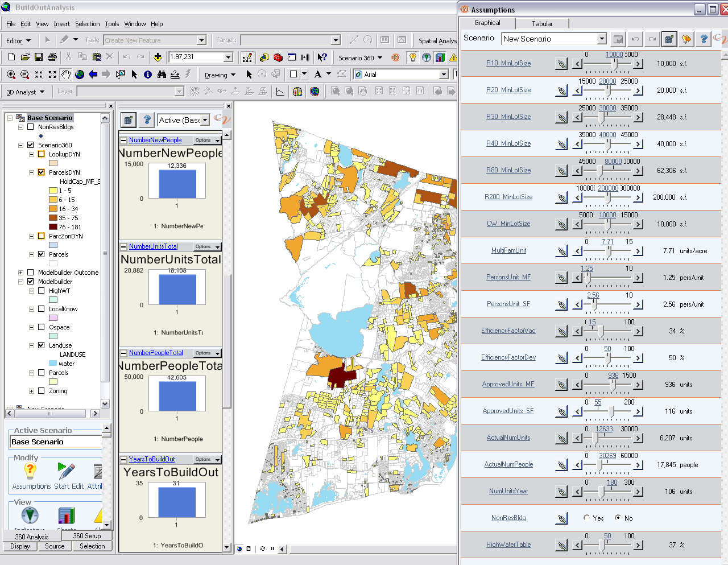The height and width of the screenshot is (565, 728).
Task: Click the Find binoculars icon
Action: [x=162, y=75]
